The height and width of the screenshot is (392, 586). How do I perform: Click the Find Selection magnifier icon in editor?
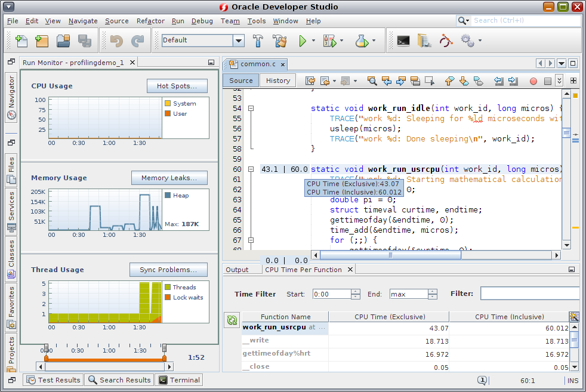tap(372, 81)
